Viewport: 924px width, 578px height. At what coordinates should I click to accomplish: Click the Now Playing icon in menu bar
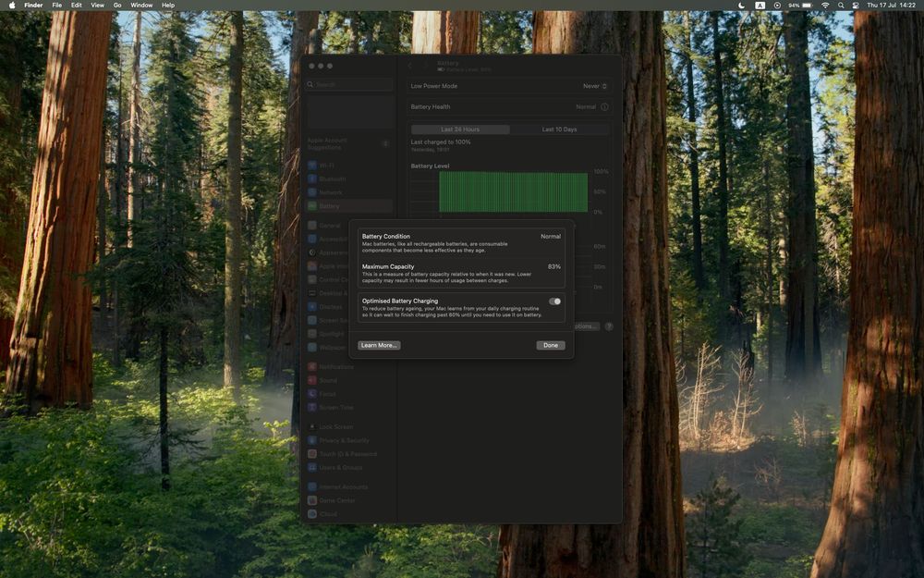pyautogui.click(x=777, y=6)
